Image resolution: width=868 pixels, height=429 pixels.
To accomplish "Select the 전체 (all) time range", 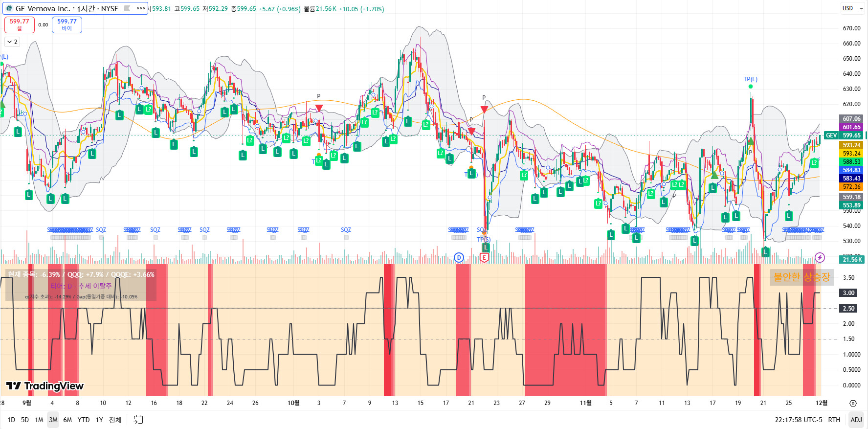I will (115, 420).
